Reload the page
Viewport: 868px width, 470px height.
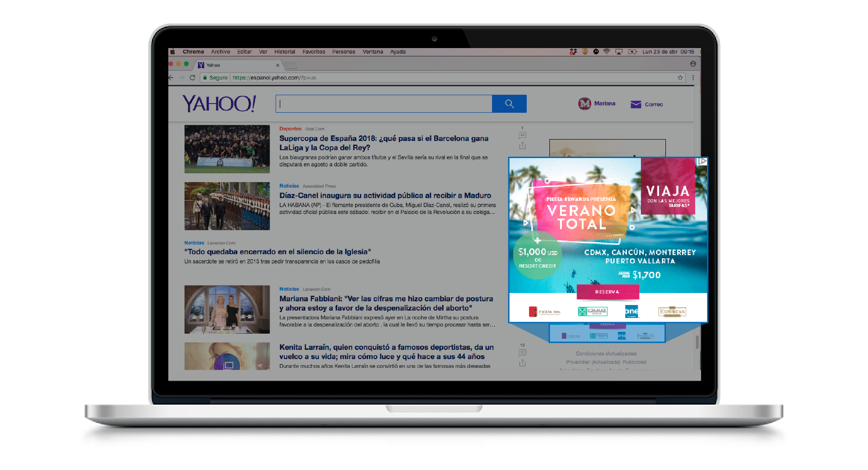(x=192, y=78)
